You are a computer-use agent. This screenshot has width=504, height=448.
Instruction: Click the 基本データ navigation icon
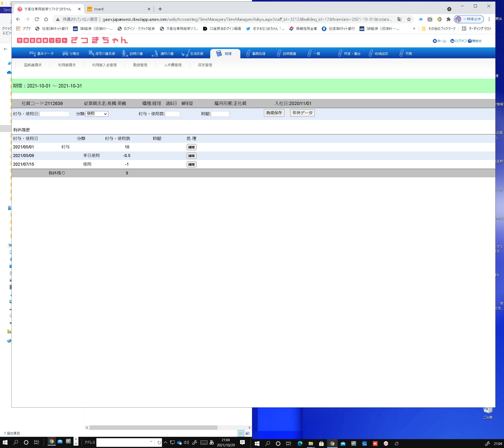click(x=32, y=53)
